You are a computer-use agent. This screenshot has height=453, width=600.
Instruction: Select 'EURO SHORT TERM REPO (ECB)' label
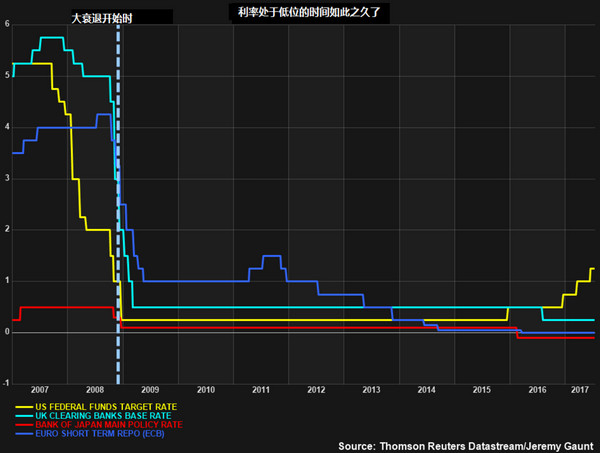pos(100,433)
